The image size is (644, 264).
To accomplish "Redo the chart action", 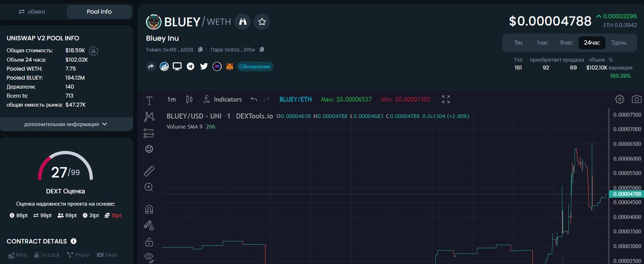I will 266,99.
